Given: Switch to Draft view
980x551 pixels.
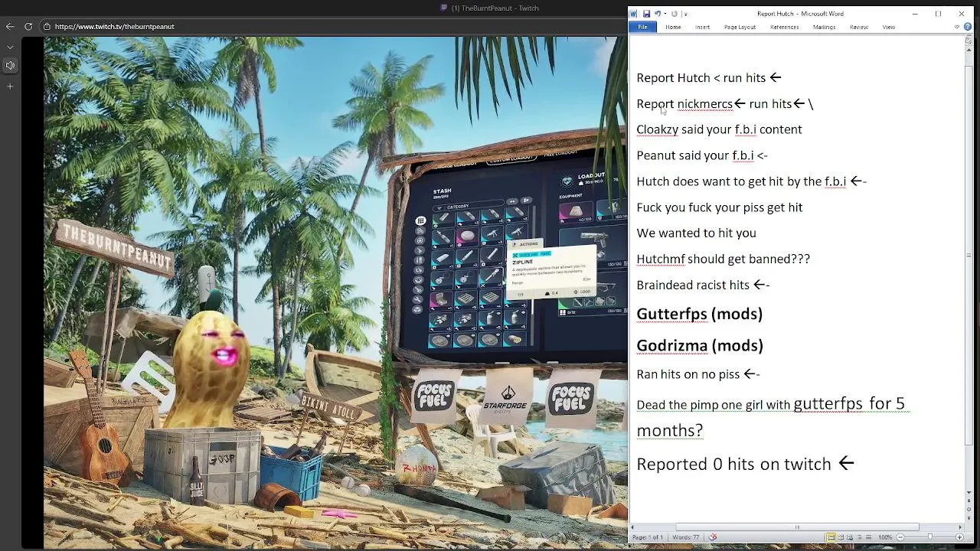Looking at the screenshot, I should 868,537.
